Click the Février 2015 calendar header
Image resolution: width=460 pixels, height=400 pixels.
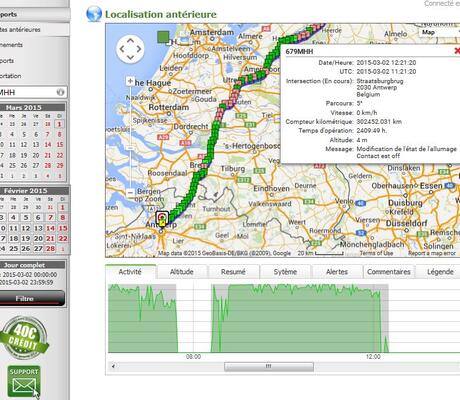pyautogui.click(x=34, y=191)
